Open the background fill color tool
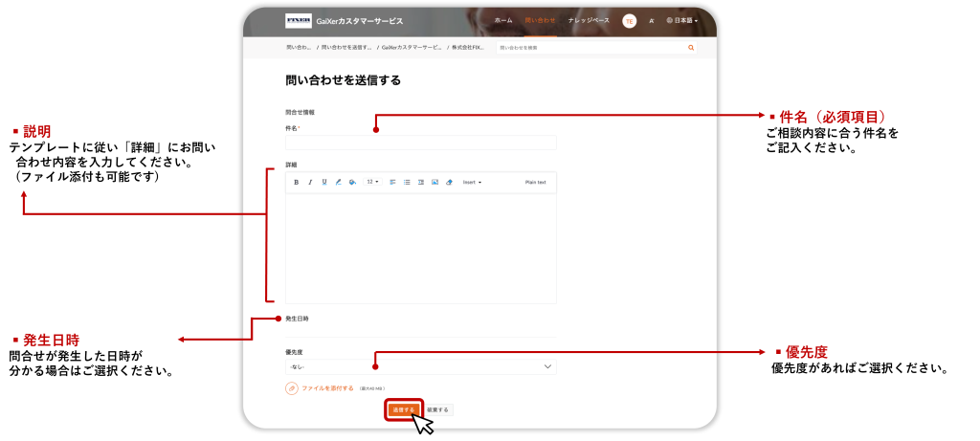The height and width of the screenshot is (441, 980). pos(352,182)
